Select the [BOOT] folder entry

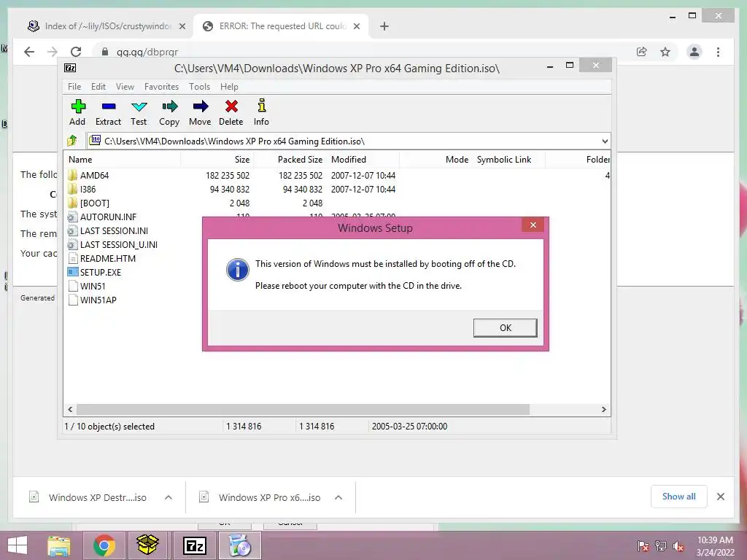(x=94, y=203)
